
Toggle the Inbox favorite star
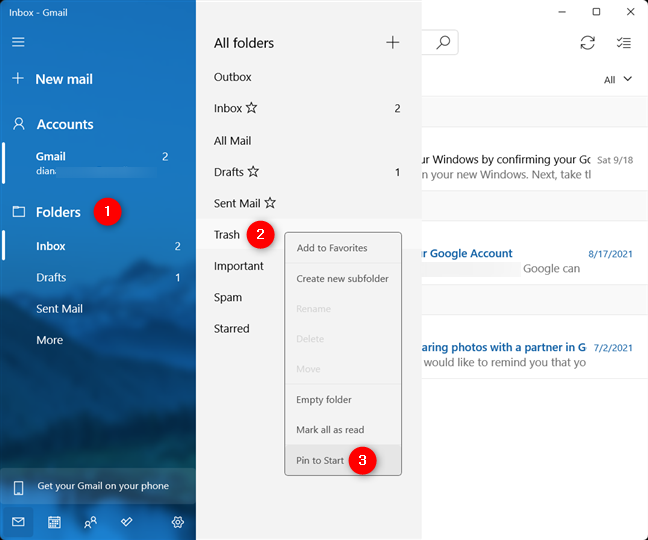pyautogui.click(x=251, y=108)
